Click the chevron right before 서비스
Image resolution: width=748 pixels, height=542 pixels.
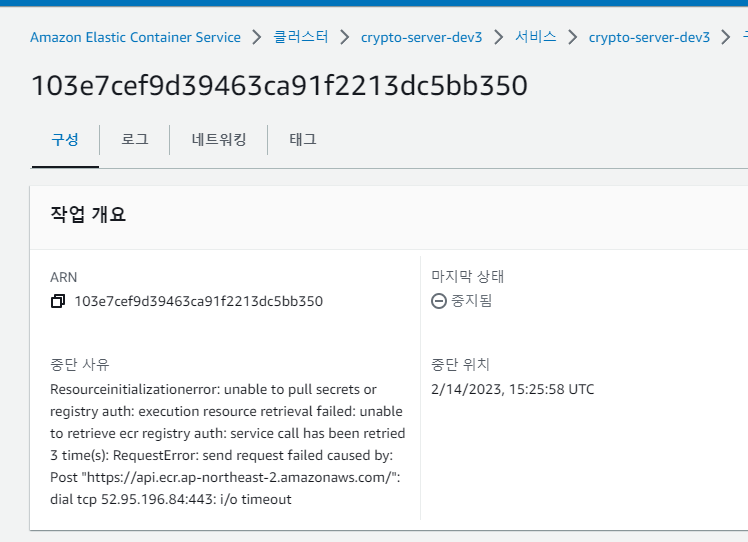pyautogui.click(x=499, y=38)
